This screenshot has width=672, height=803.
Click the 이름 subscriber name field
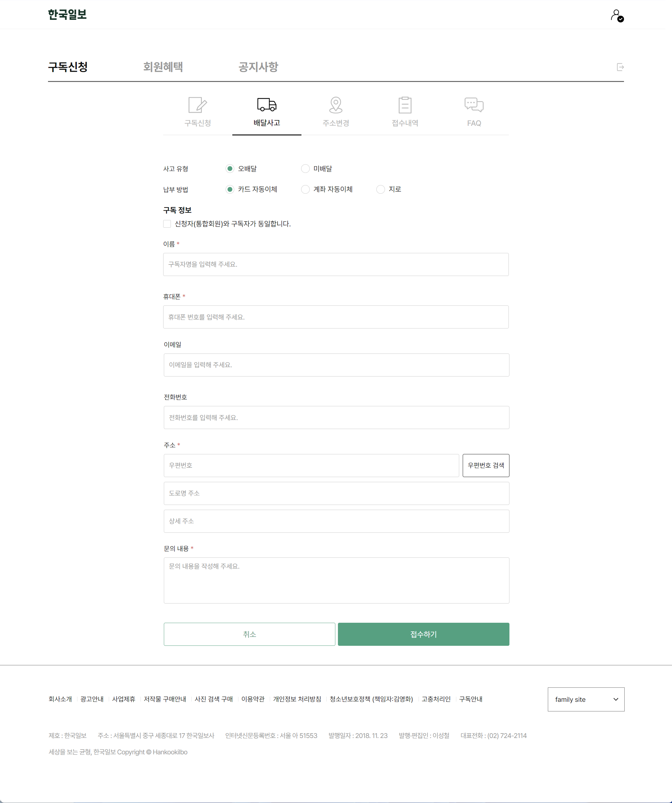point(336,264)
